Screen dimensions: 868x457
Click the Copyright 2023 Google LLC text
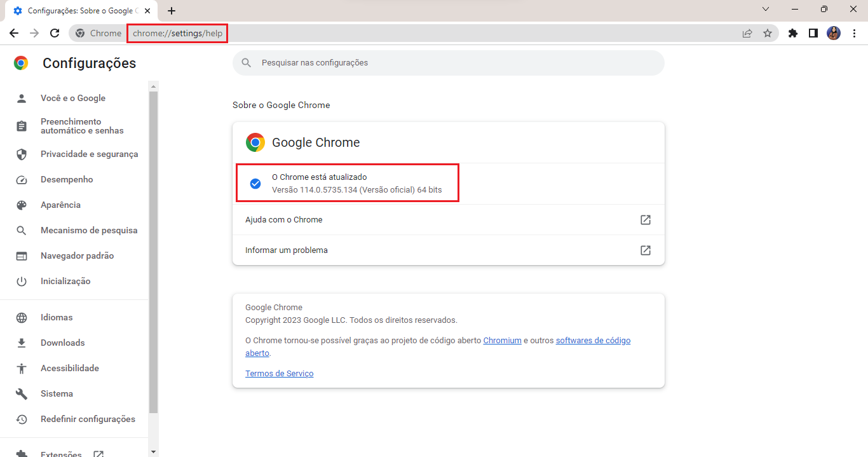pos(351,320)
